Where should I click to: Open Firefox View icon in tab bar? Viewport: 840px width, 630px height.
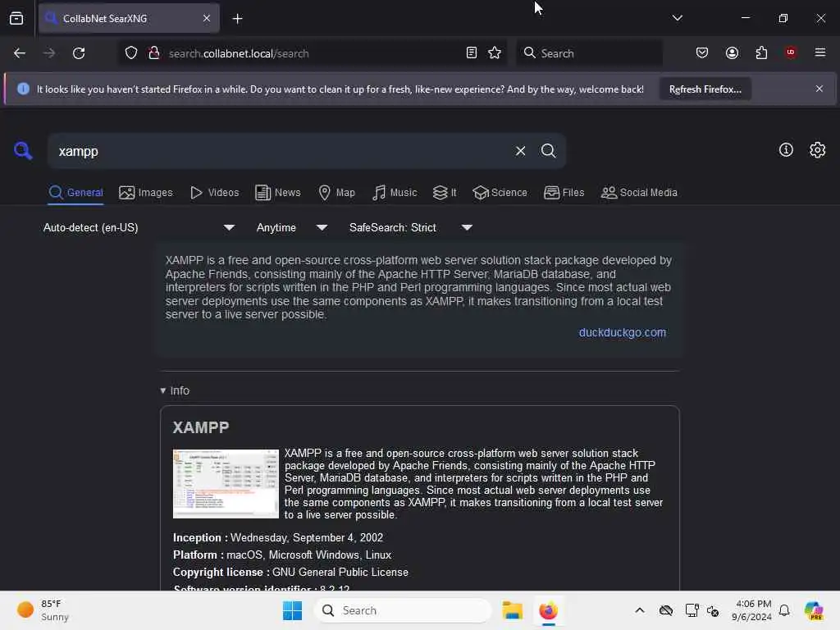(16, 18)
